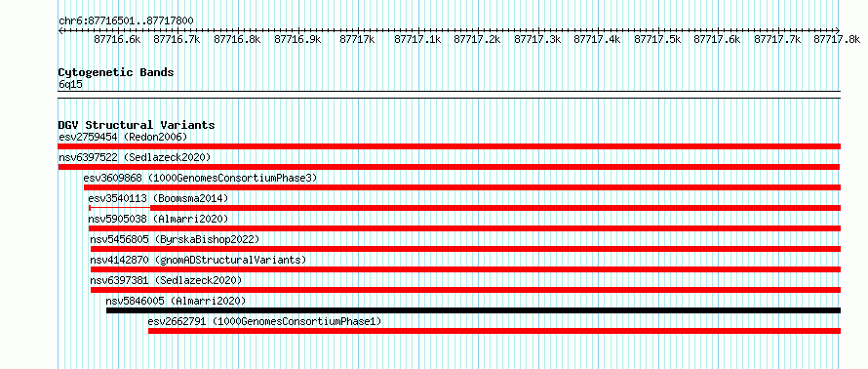The image size is (868, 369).
Task: Click the chr6:87716501..87717800 region label
Action: pyautogui.click(x=126, y=21)
